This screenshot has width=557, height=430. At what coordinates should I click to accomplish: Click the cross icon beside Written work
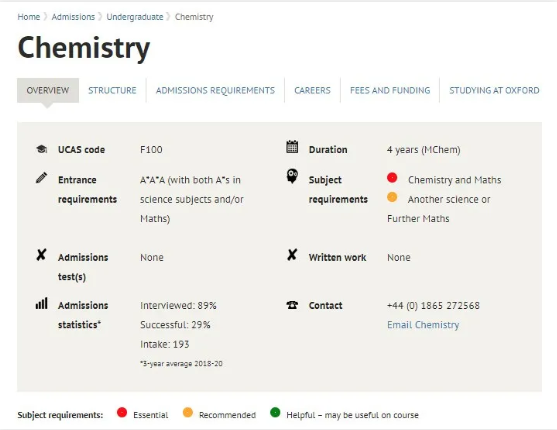coord(292,254)
